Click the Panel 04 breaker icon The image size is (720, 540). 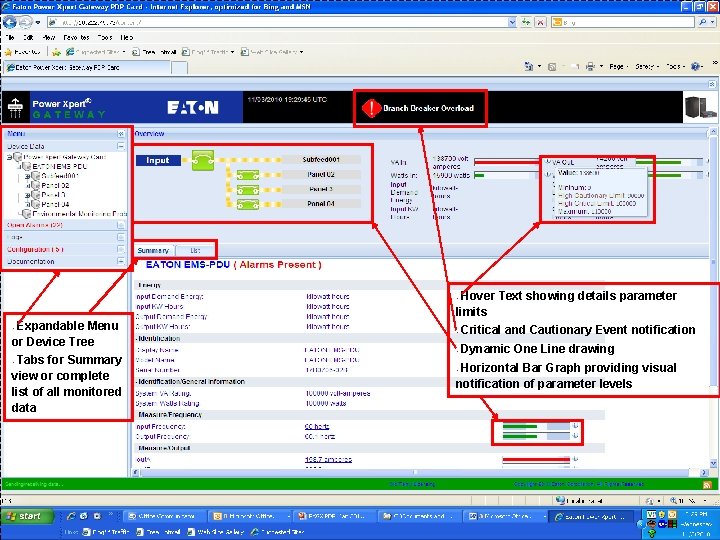pyautogui.click(x=248, y=204)
